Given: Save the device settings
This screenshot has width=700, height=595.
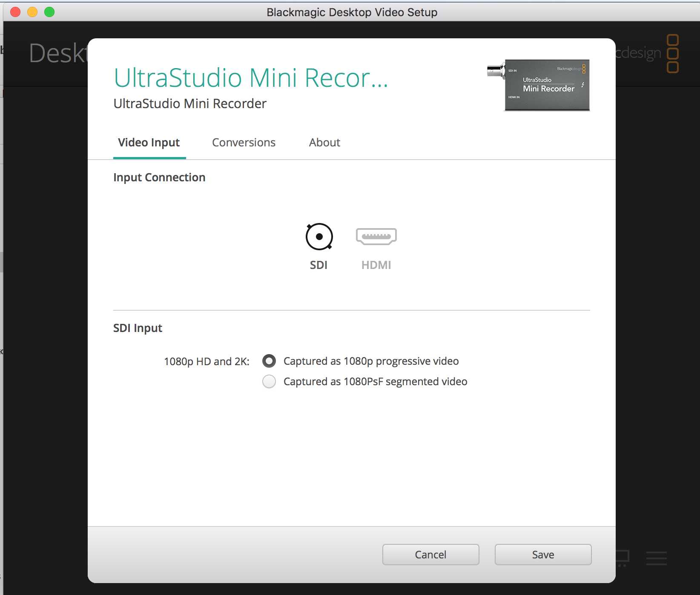Looking at the screenshot, I should 543,555.
